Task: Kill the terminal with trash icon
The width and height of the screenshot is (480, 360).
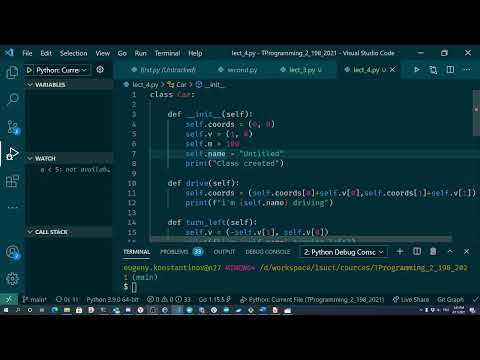Action: (433, 252)
